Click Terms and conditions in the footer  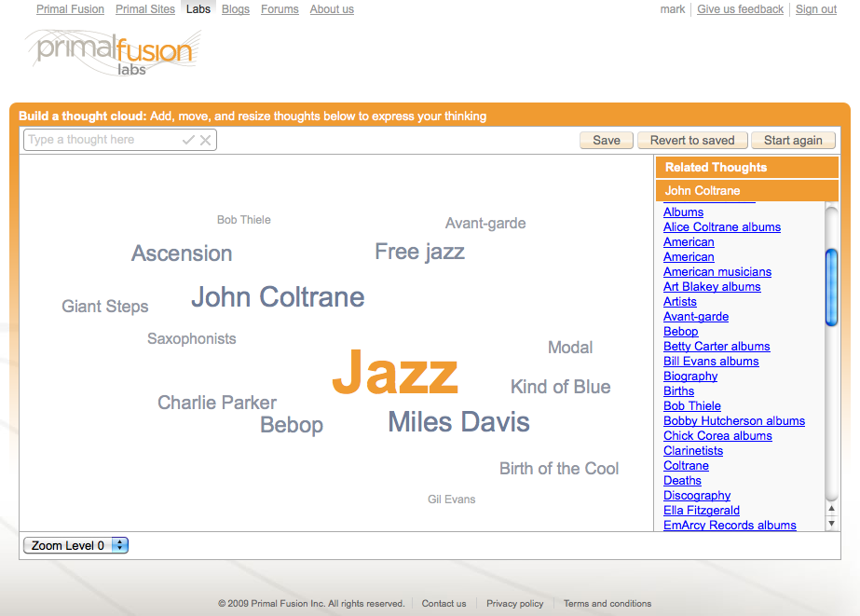click(x=607, y=603)
